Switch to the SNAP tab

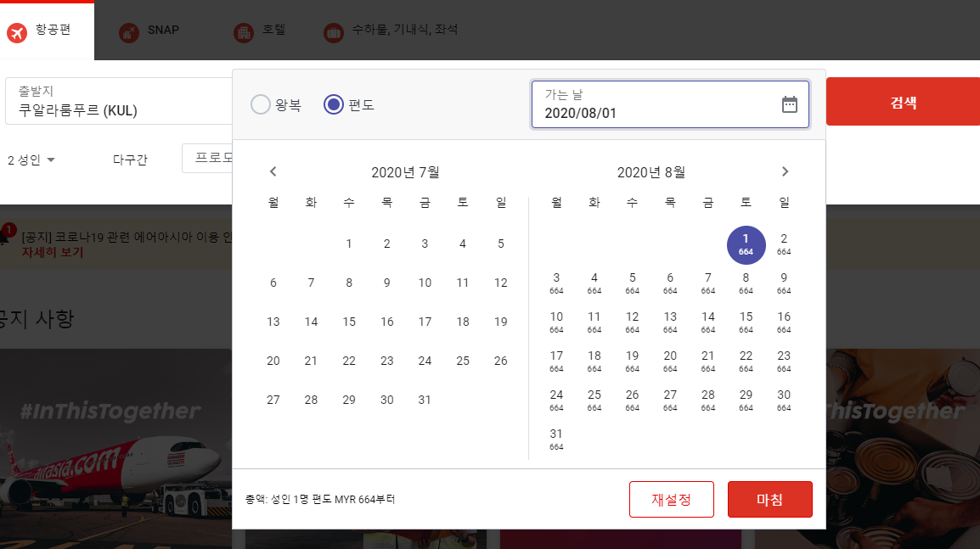pyautogui.click(x=149, y=31)
